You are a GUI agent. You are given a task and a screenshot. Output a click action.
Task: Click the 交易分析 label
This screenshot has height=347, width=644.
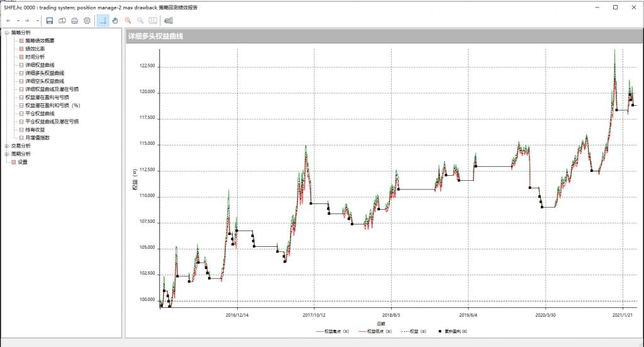point(21,146)
